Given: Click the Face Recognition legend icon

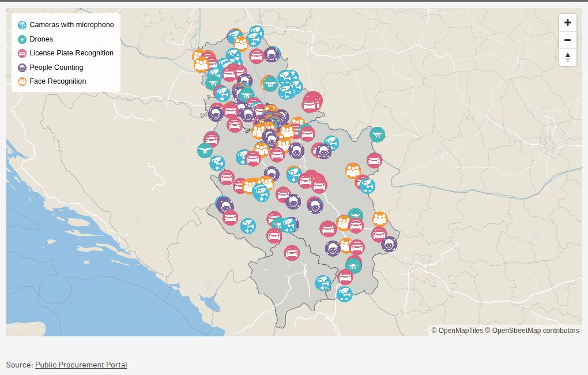Looking at the screenshot, I should 22,81.
